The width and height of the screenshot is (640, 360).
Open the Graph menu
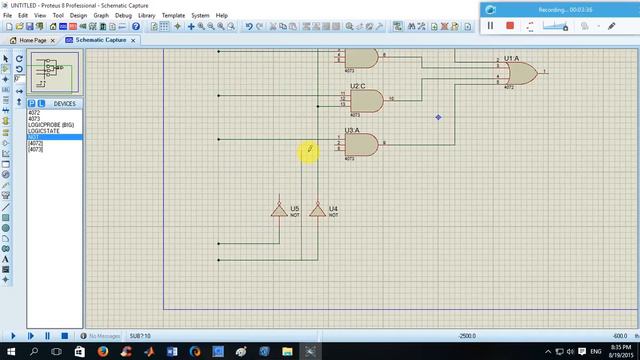click(101, 16)
